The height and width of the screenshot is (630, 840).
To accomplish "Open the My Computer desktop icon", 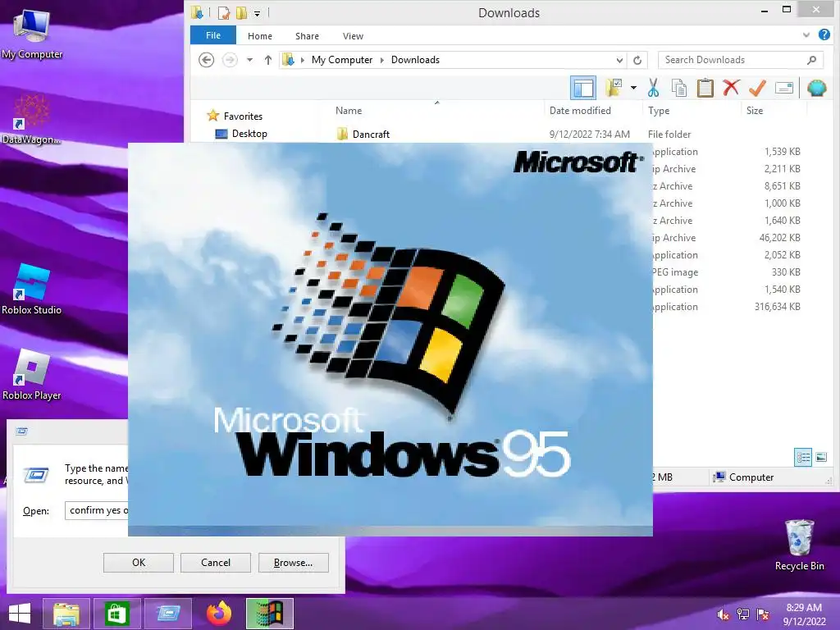I will click(32, 33).
